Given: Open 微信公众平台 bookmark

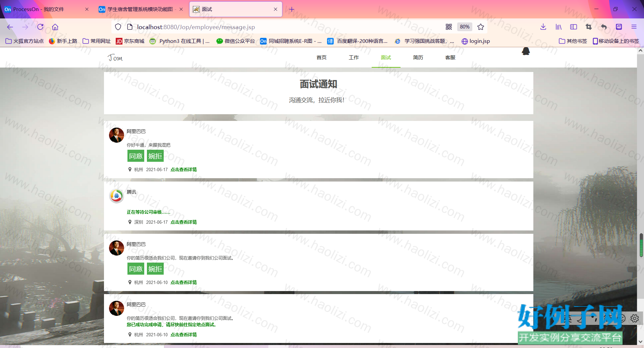Looking at the screenshot, I should 235,41.
